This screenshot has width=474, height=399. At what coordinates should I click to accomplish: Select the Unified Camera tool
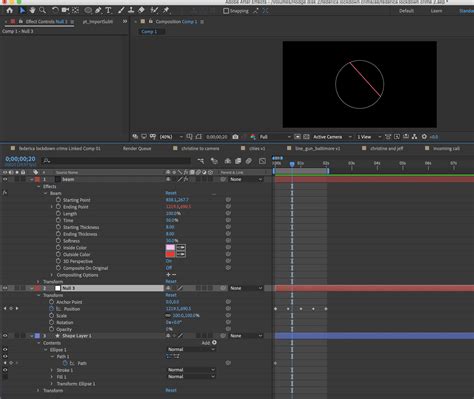[x=65, y=11]
